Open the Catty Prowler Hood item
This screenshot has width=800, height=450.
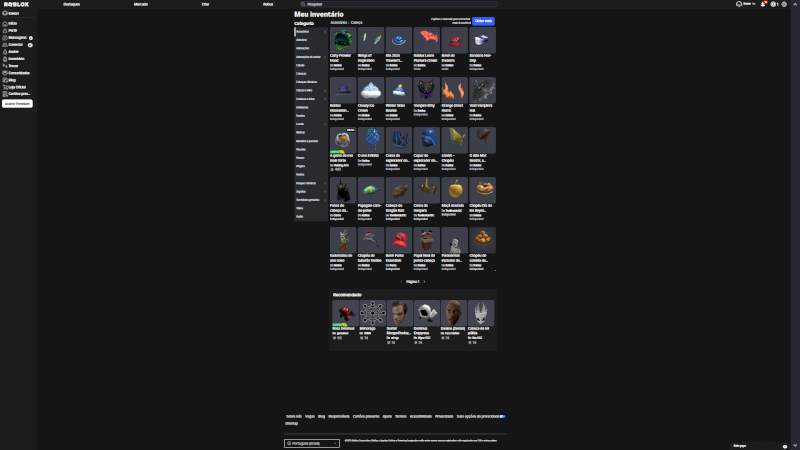point(343,41)
